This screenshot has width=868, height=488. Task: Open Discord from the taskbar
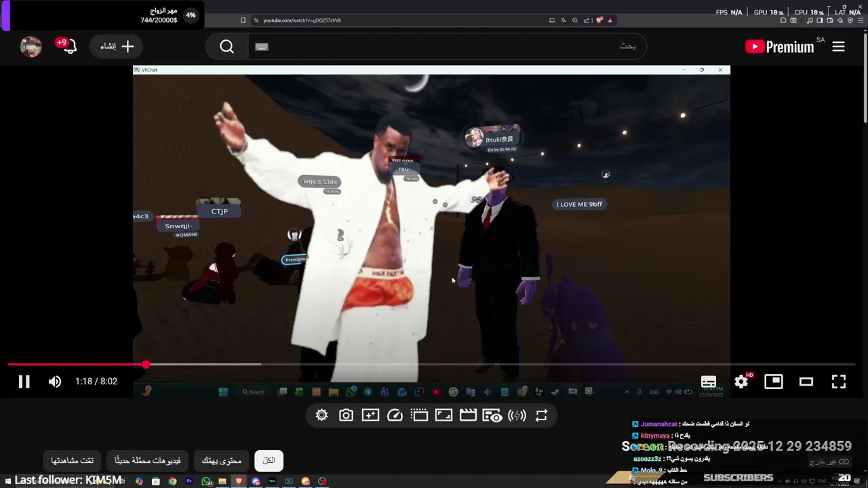point(256,481)
